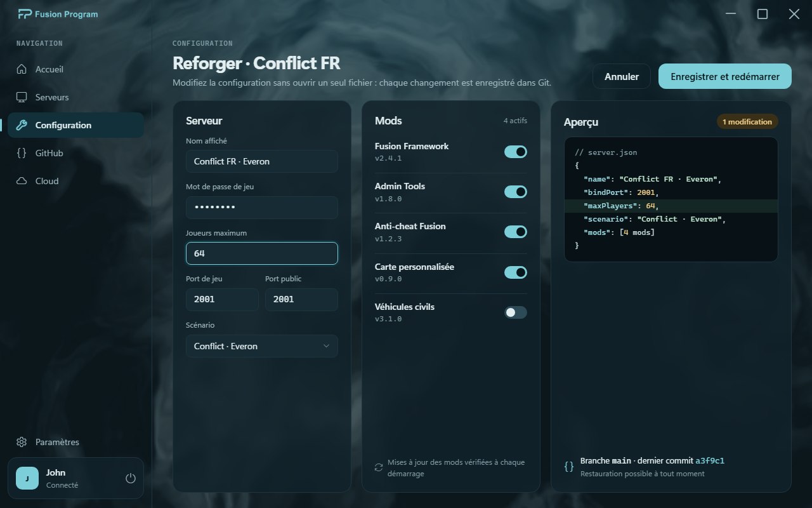
Task: Click the Configuration wrench icon
Action: [x=22, y=125]
